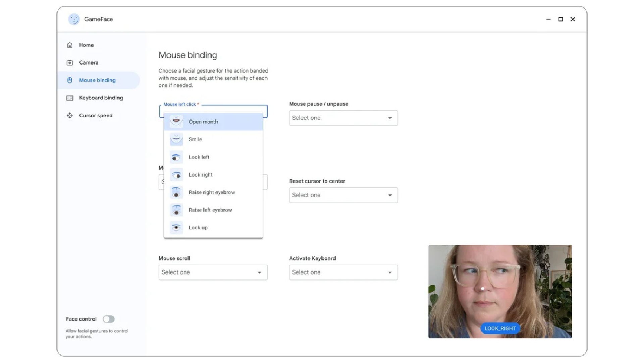Click the GameFace home icon in sidebar
Screen dimensions: 644x362
(x=70, y=45)
